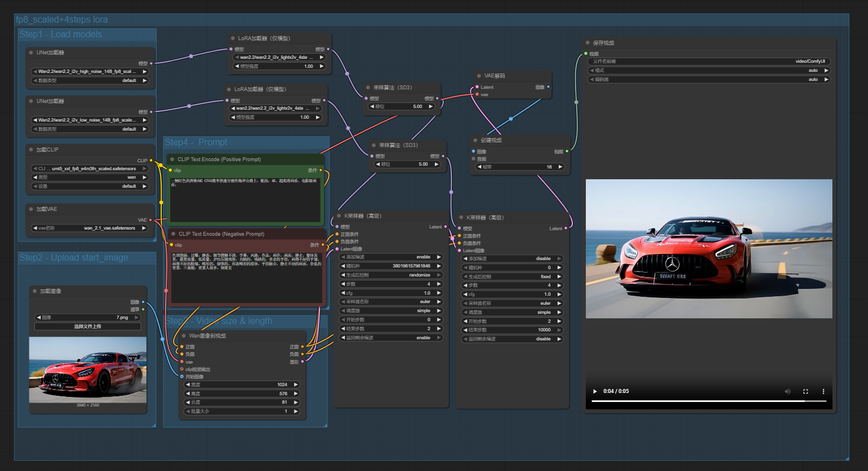Click the red car thumbnail in 加载图像
868x471 pixels.
[x=88, y=370]
